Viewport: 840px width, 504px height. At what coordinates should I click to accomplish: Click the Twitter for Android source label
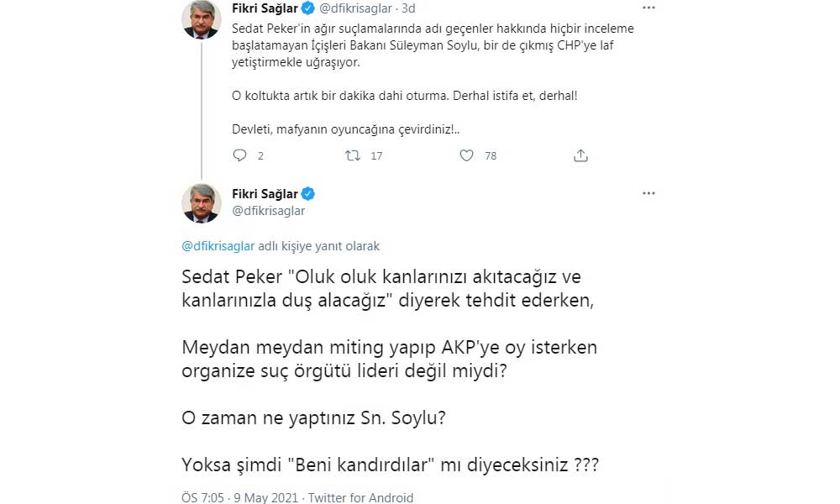coord(361,497)
